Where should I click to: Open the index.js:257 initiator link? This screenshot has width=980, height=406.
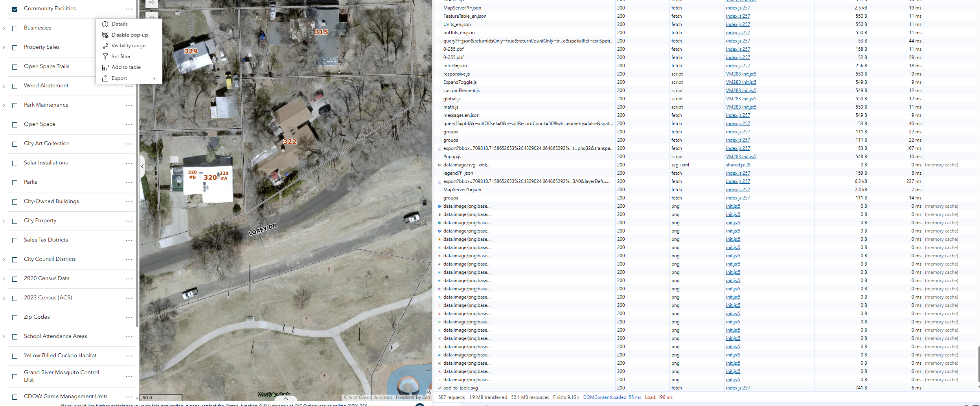tap(737, 7)
